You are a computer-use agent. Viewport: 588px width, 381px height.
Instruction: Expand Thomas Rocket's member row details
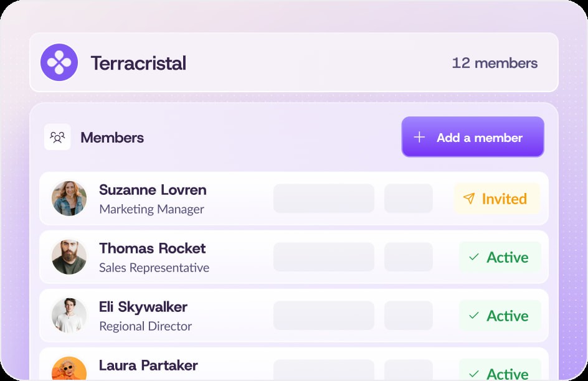(293, 257)
